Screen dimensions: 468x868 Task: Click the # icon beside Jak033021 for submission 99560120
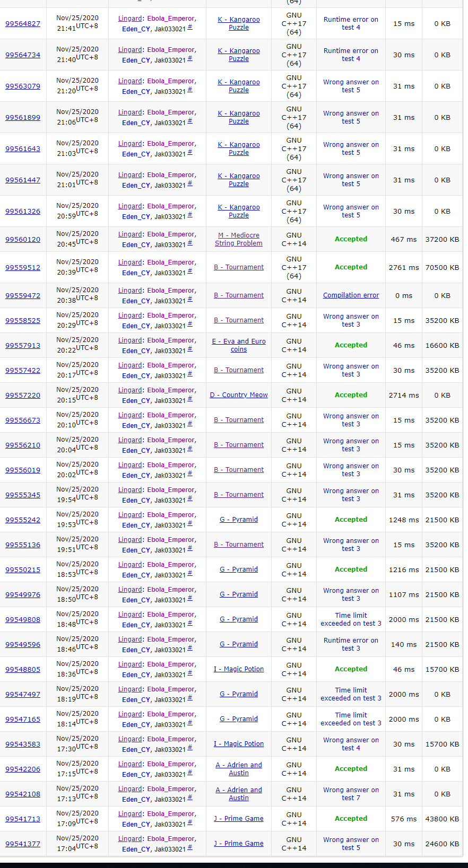[x=190, y=243]
